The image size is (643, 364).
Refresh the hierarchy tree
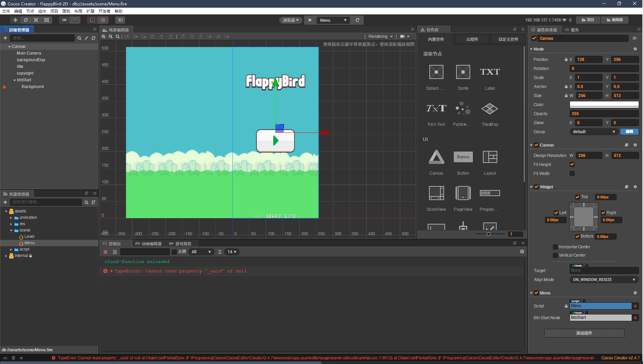(x=93, y=38)
